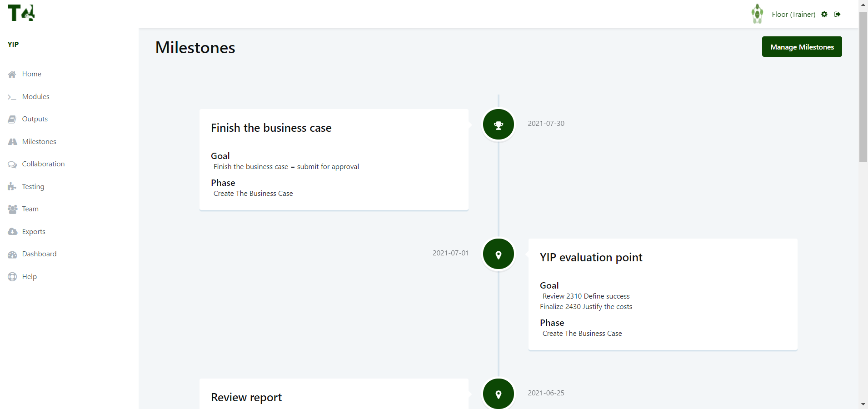
Task: Open the Milestones section icon
Action: [12, 141]
